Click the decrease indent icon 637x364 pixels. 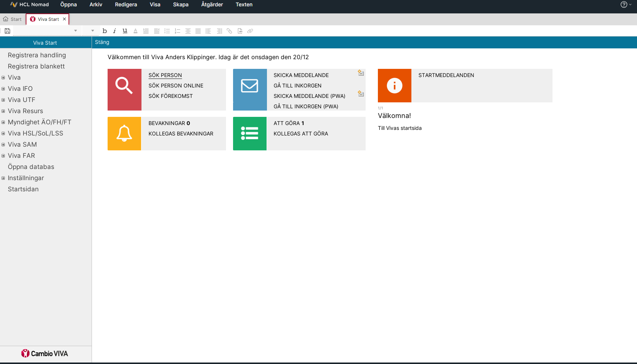(x=157, y=31)
